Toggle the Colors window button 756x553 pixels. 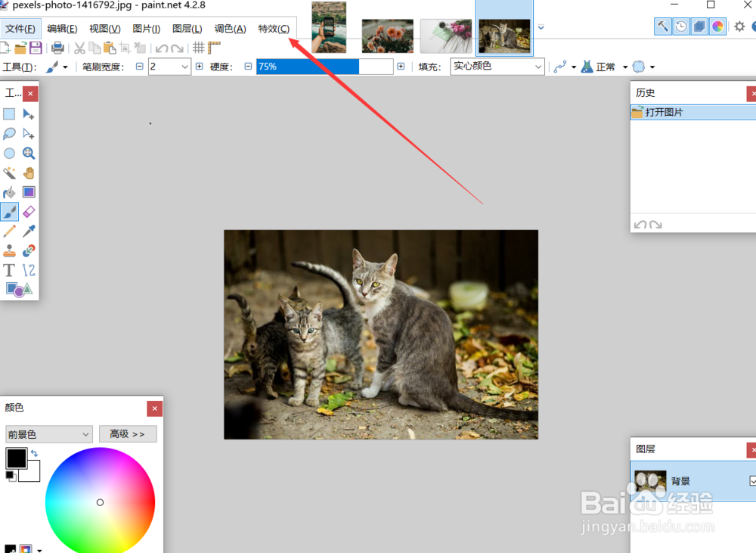click(718, 26)
